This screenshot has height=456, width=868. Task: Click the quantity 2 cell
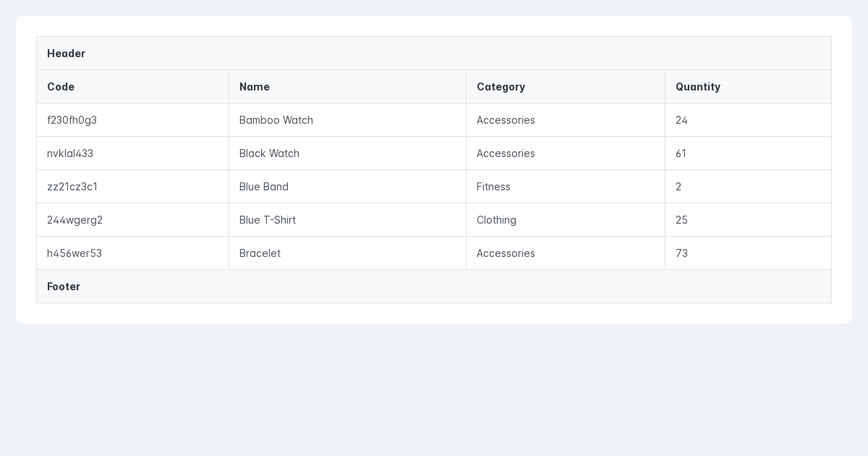[x=678, y=187]
